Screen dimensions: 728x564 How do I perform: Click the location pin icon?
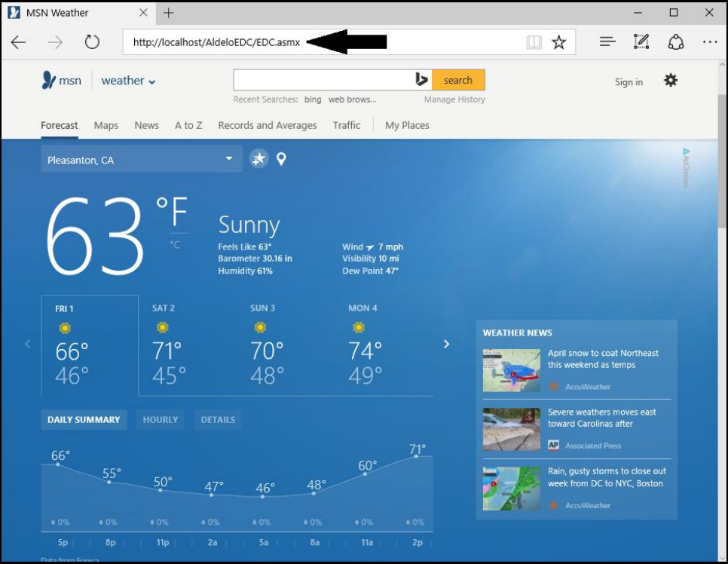pos(281,159)
